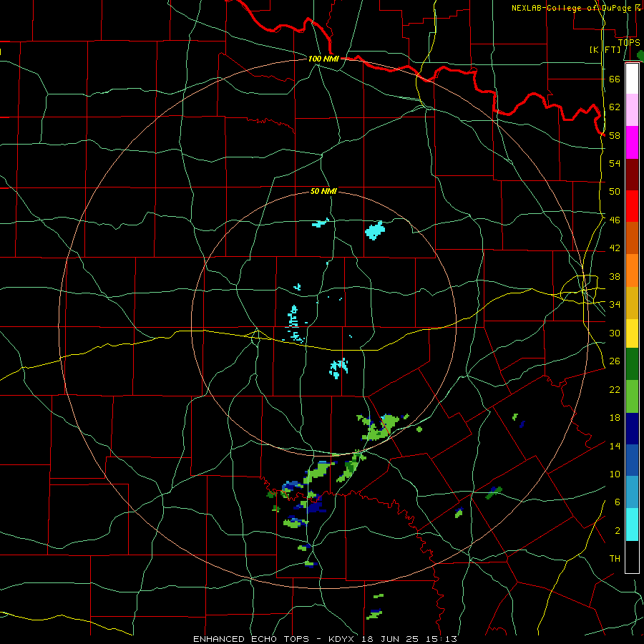644x644 pixels.
Task: Click the legend value '30'
Action: coord(615,333)
